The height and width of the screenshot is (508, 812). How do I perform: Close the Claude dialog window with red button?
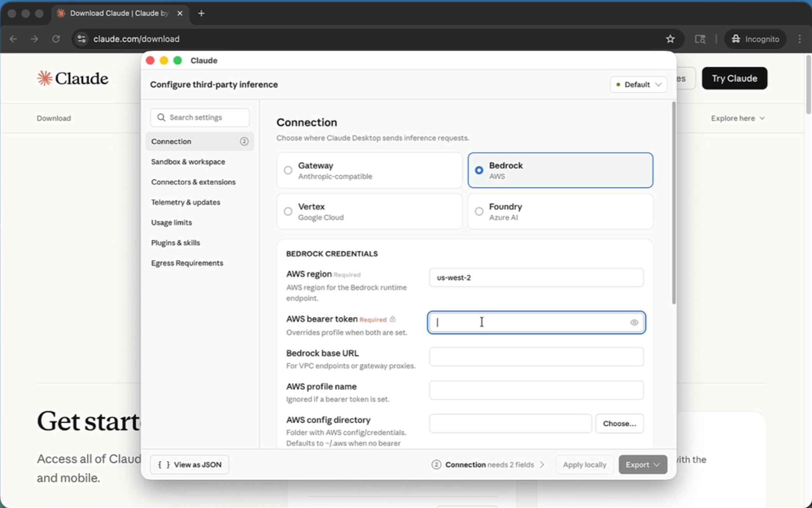coord(150,60)
